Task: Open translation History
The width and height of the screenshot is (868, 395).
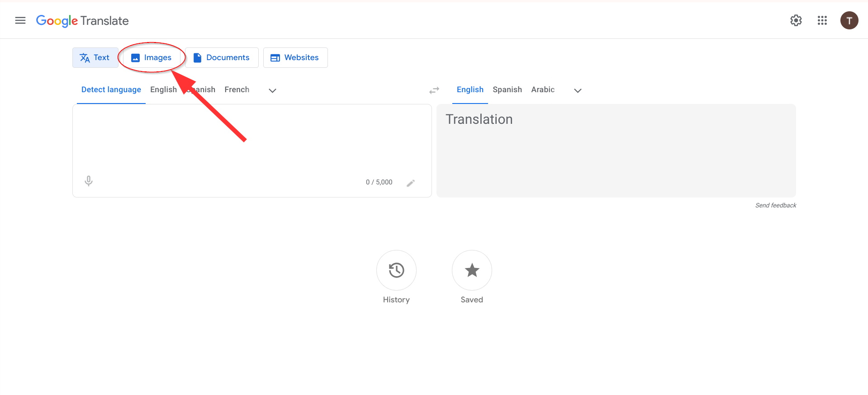Action: point(396,270)
